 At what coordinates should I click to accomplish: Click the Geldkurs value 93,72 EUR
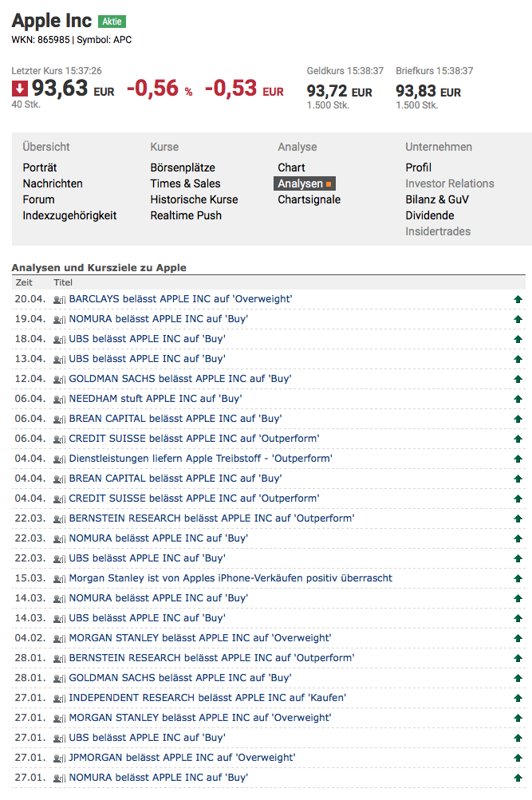pos(339,92)
